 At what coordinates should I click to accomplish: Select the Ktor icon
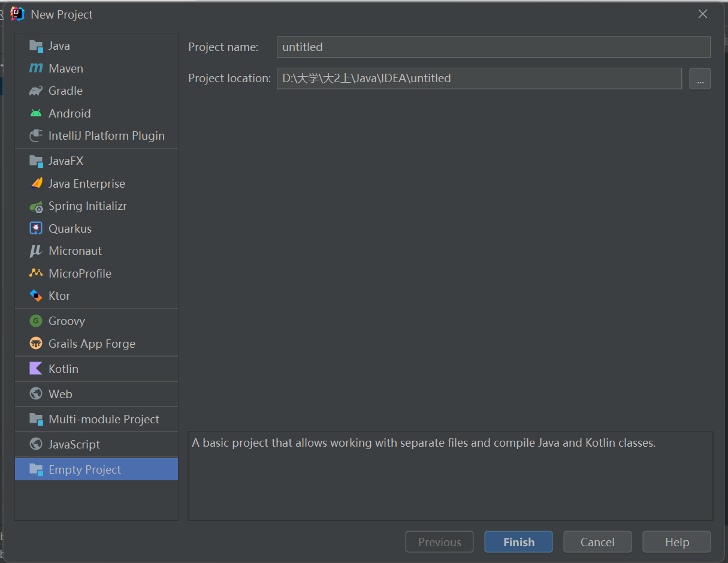point(36,296)
